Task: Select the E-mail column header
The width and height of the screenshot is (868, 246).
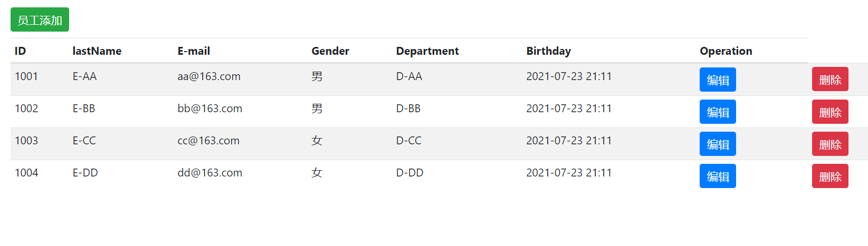Action: (x=194, y=51)
